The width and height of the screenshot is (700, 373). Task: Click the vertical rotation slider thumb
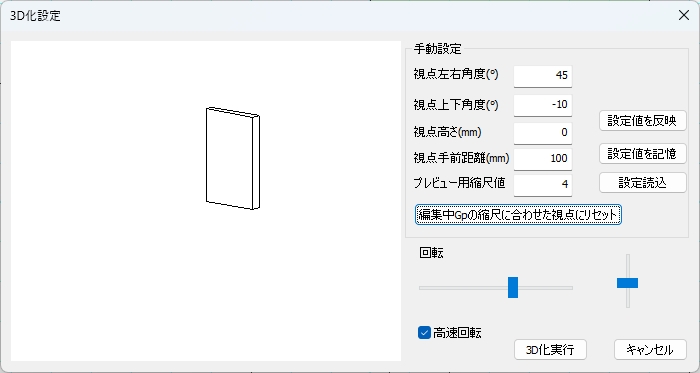tap(627, 283)
